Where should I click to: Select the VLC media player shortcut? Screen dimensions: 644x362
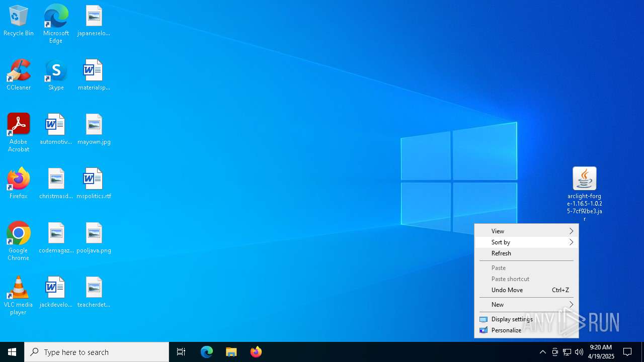coord(19,296)
